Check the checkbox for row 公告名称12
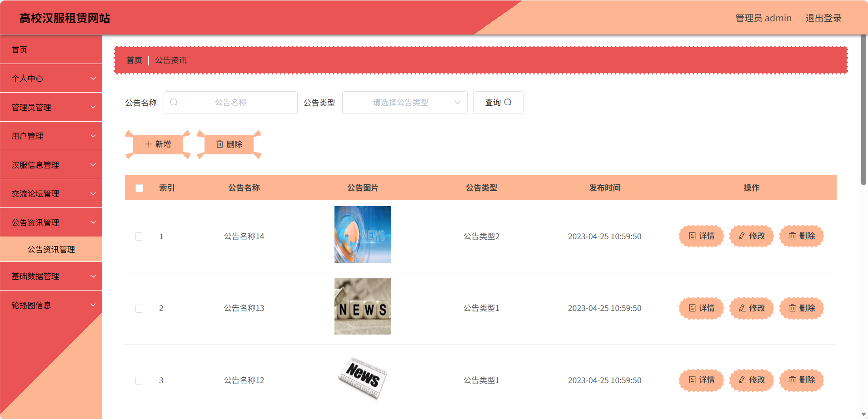 [140, 380]
